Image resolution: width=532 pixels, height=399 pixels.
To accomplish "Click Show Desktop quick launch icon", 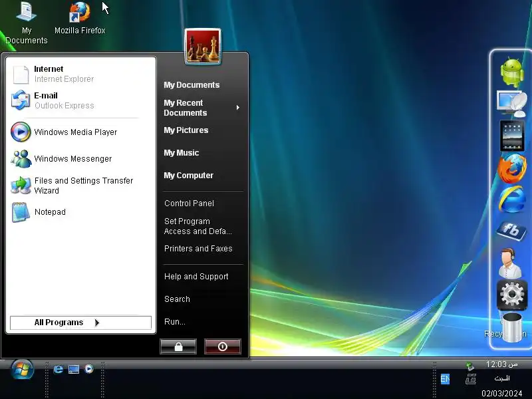I will [x=74, y=369].
